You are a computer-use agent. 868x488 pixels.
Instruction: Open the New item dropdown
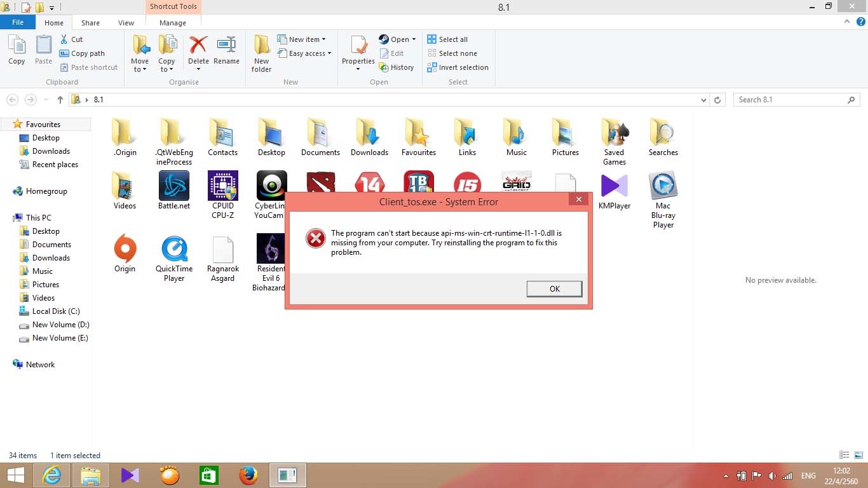(x=302, y=39)
